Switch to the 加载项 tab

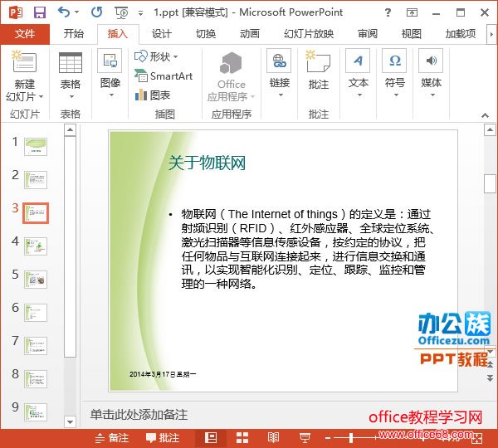[x=460, y=34]
